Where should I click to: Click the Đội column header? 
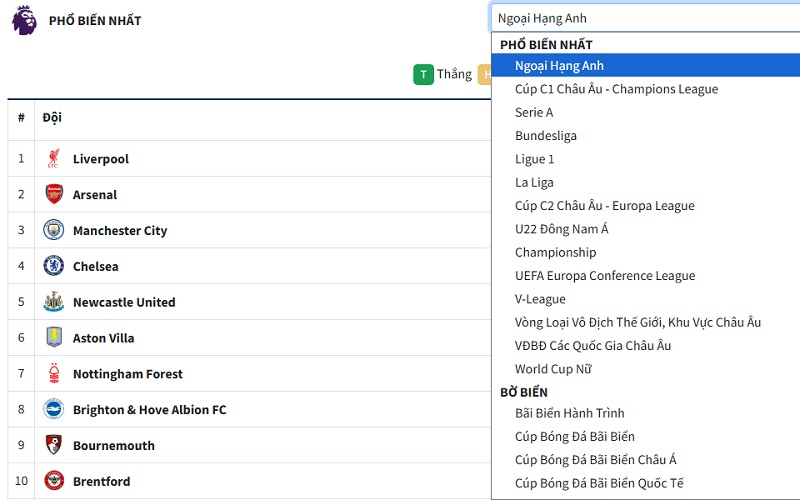[52, 118]
